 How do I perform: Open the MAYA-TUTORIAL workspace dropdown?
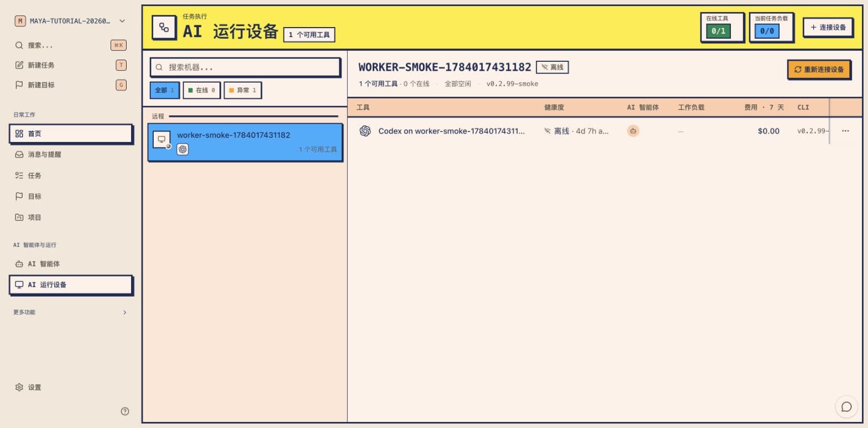[70, 21]
